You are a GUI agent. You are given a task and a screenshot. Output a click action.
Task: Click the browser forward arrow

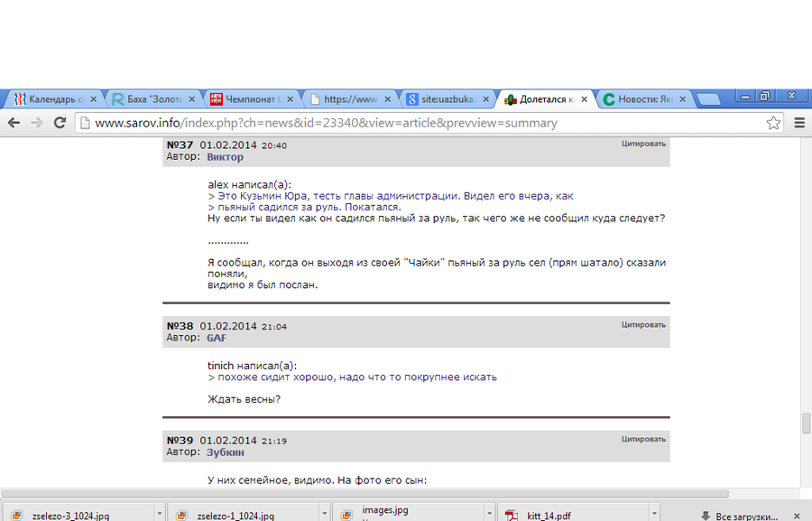36,123
